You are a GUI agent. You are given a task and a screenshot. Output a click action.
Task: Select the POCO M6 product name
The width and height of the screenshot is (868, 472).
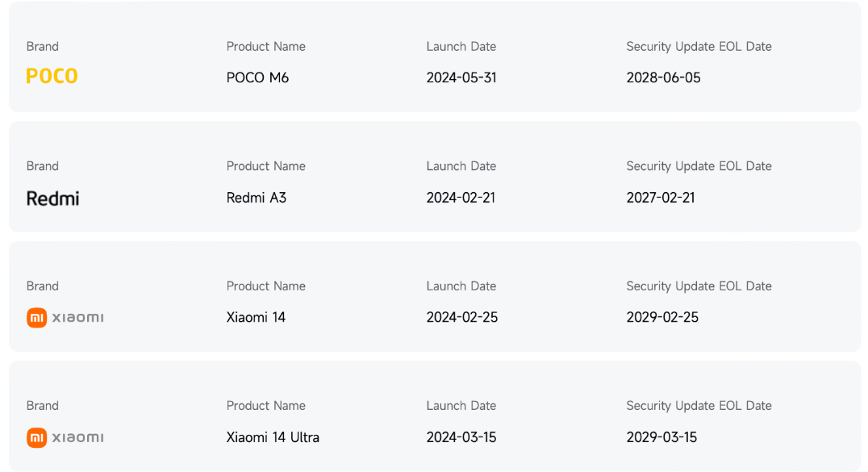click(257, 78)
